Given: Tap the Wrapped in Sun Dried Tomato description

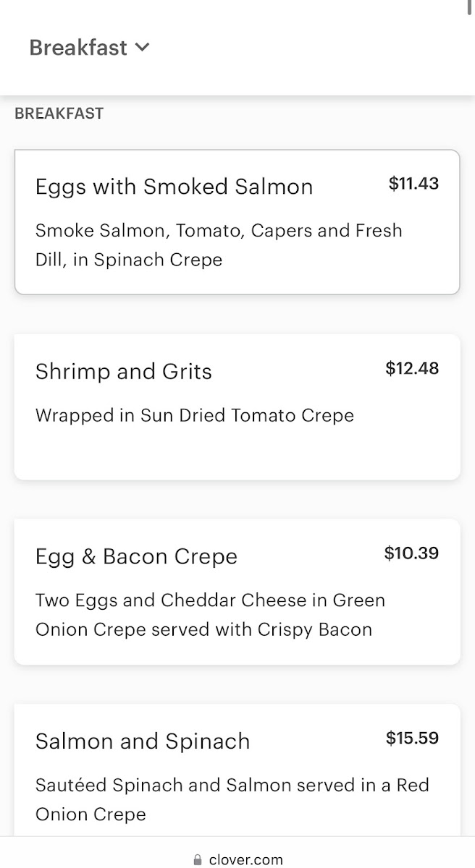Looking at the screenshot, I should point(195,416).
